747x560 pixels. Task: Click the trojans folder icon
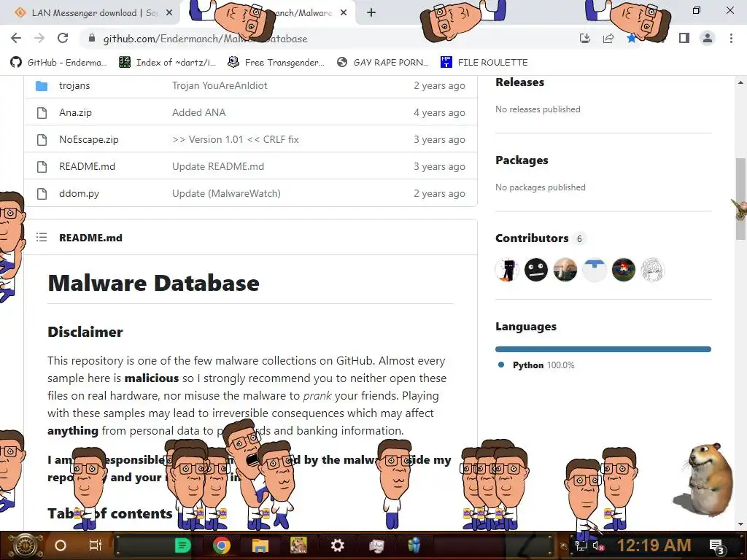(42, 86)
